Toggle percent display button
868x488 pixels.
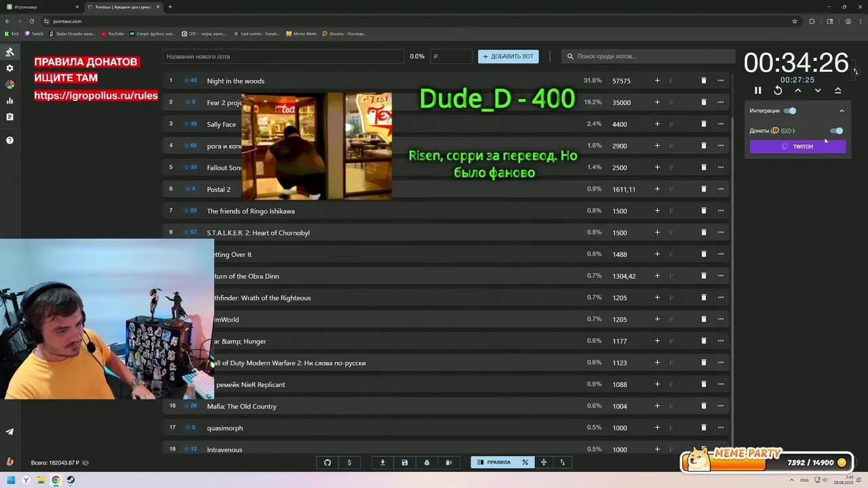(525, 462)
